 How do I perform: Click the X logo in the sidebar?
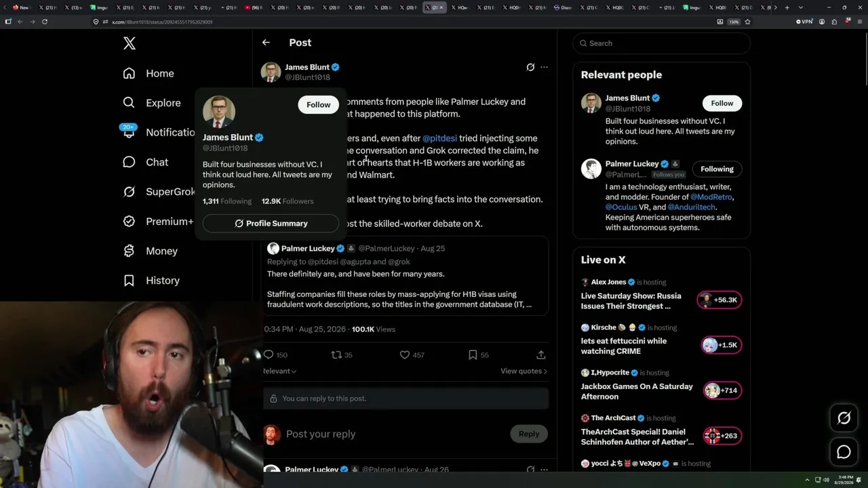coord(130,43)
